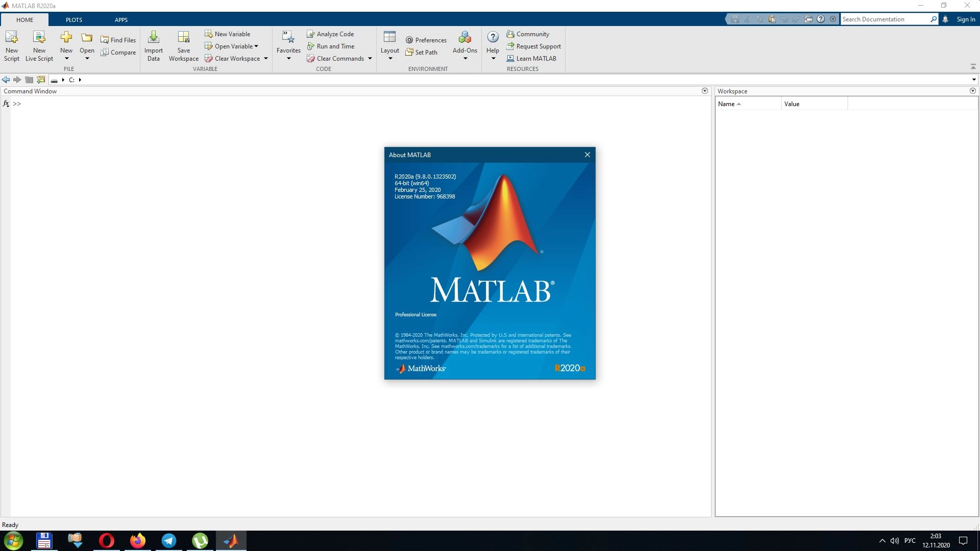The width and height of the screenshot is (980, 551).
Task: Open the quick access toolbar options arrow
Action: (x=833, y=19)
